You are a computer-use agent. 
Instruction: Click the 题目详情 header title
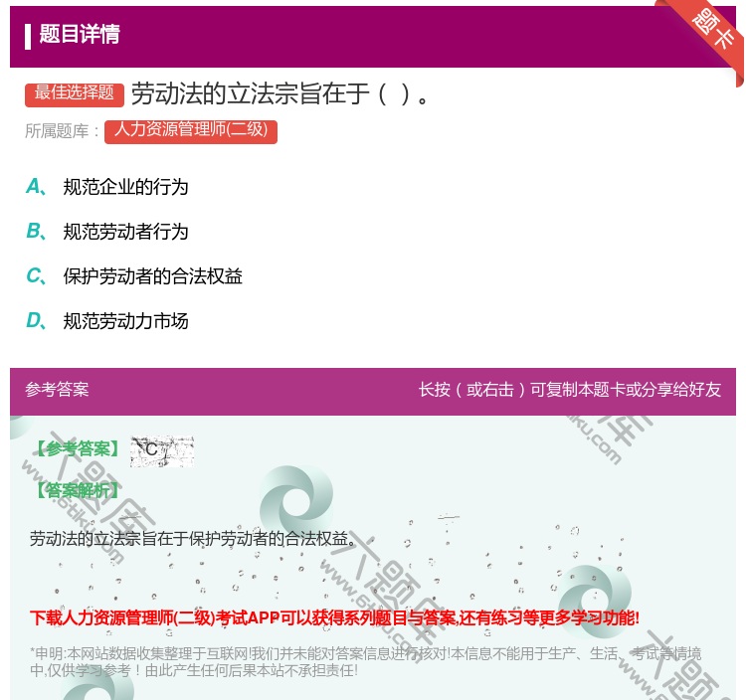[80, 34]
